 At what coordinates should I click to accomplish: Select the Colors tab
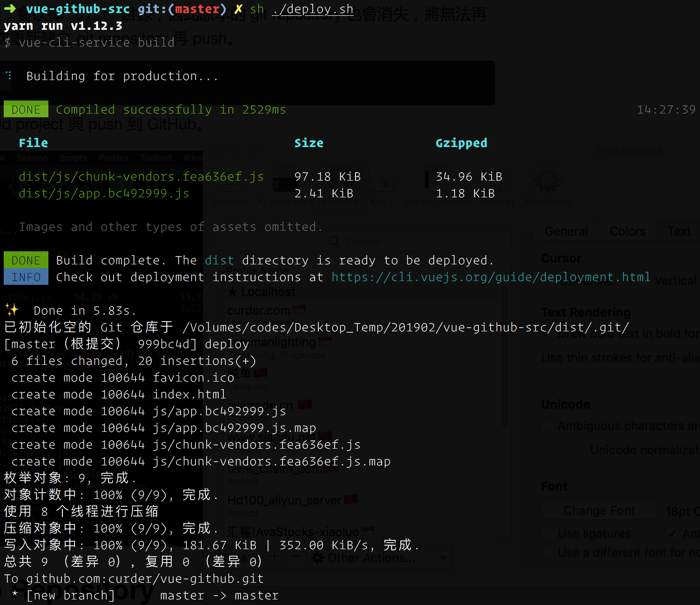click(x=627, y=231)
